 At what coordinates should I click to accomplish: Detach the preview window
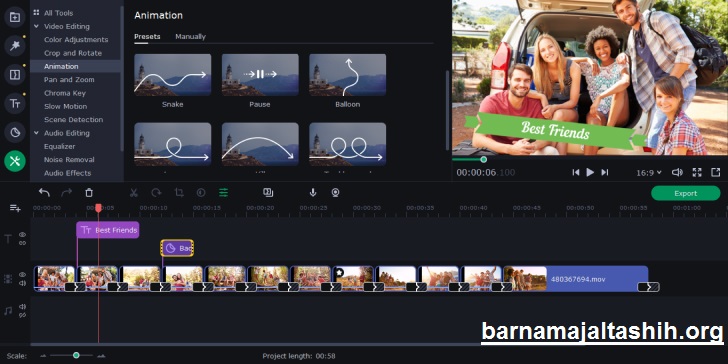pyautogui.click(x=715, y=172)
